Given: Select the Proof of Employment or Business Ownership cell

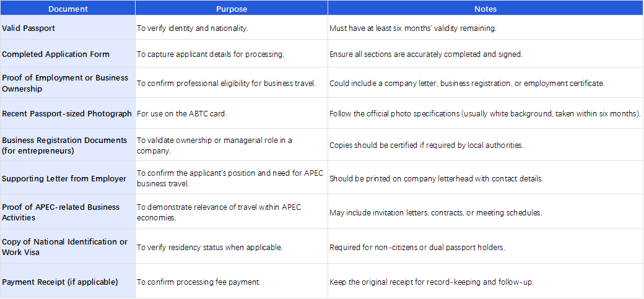Looking at the screenshot, I should click(x=67, y=83).
